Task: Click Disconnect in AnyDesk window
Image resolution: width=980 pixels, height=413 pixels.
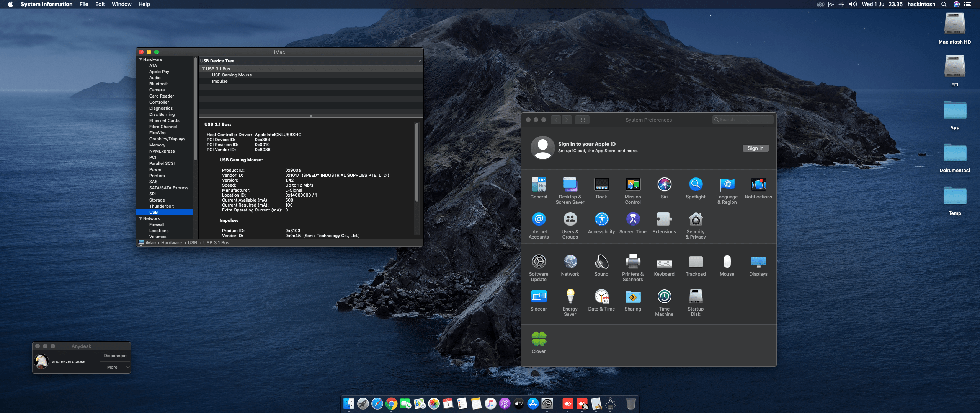Action: (115, 356)
